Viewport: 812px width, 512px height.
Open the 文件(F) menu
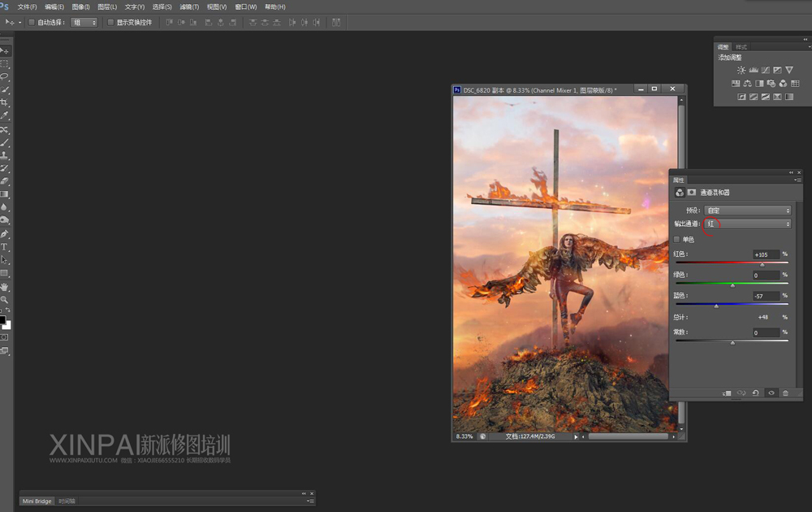[x=27, y=7]
